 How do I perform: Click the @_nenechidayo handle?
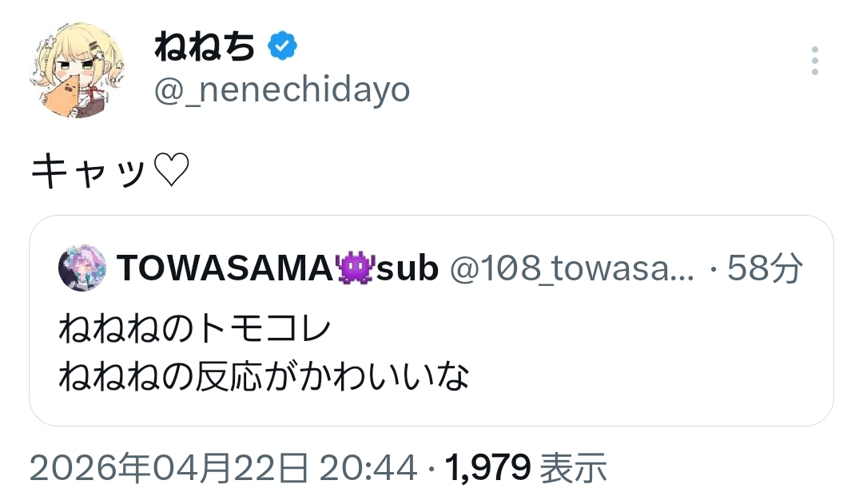[x=281, y=91]
